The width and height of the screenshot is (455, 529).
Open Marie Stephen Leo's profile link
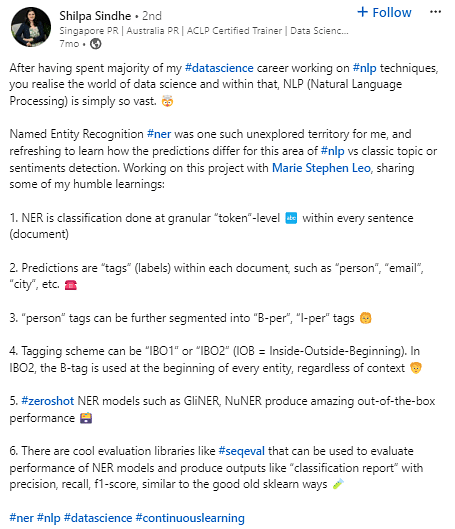pos(321,168)
